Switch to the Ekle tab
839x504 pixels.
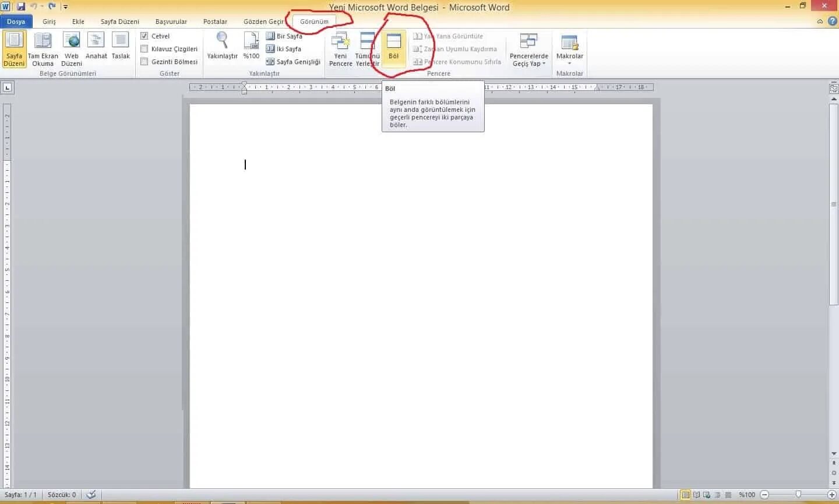[78, 22]
